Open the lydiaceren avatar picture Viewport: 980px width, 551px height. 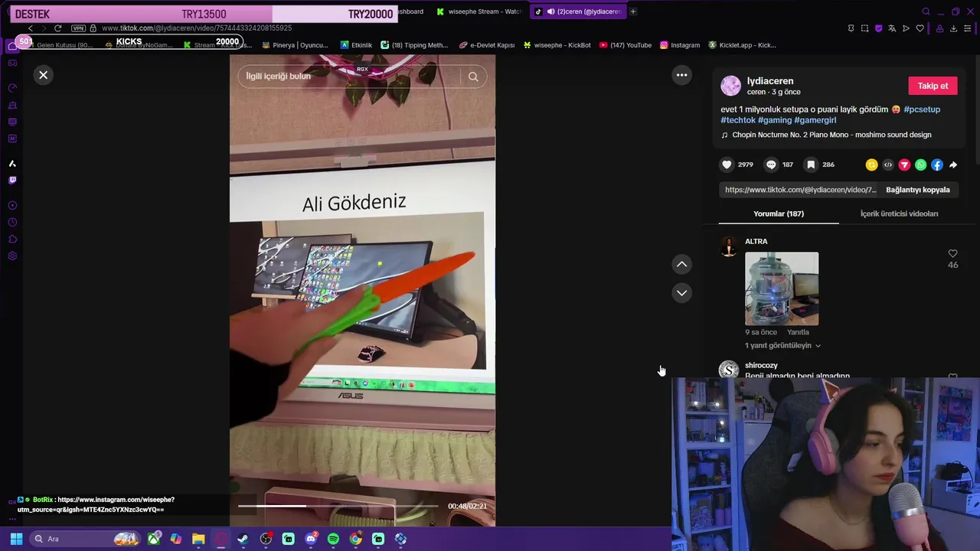tap(731, 86)
